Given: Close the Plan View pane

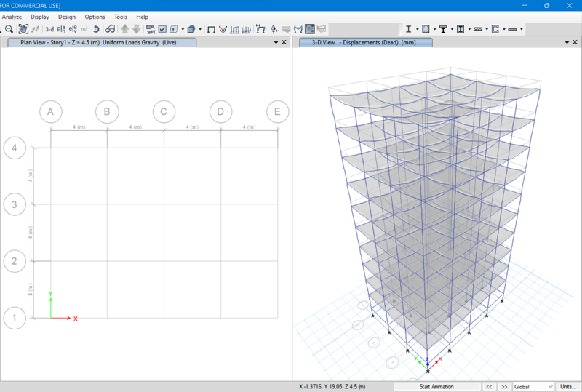Looking at the screenshot, I should coord(284,42).
